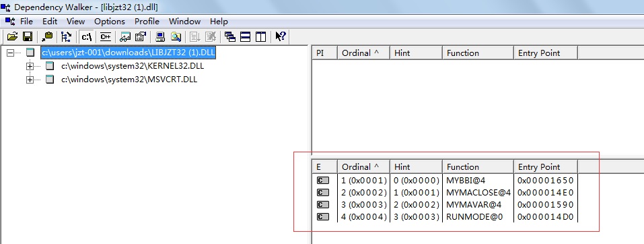644x244 pixels.
Task: Select the MYMACLOSE@4 export function
Action: [478, 193]
